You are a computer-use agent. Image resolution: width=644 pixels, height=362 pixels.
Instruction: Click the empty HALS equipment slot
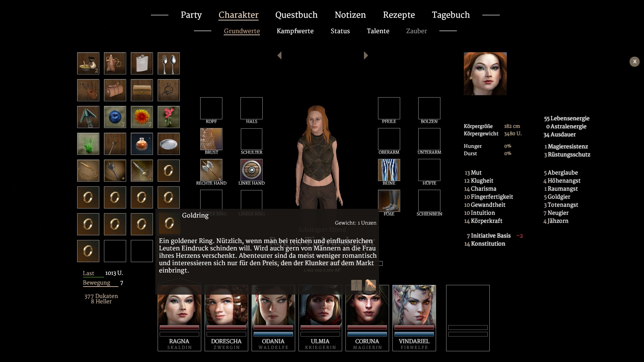pos(252,108)
